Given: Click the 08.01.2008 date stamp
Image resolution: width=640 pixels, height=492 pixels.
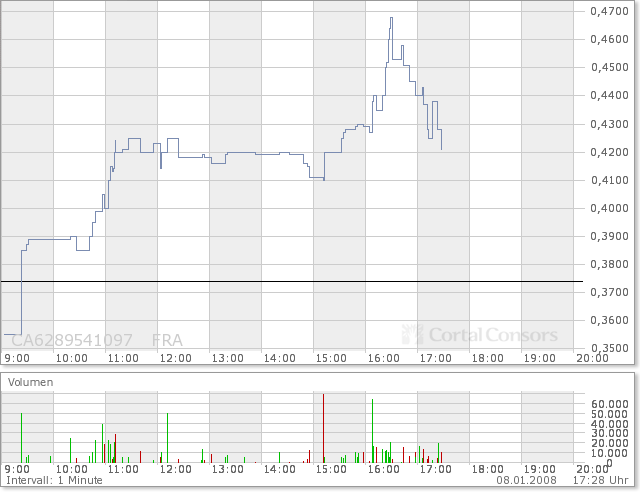Looking at the screenshot, I should (x=527, y=480).
